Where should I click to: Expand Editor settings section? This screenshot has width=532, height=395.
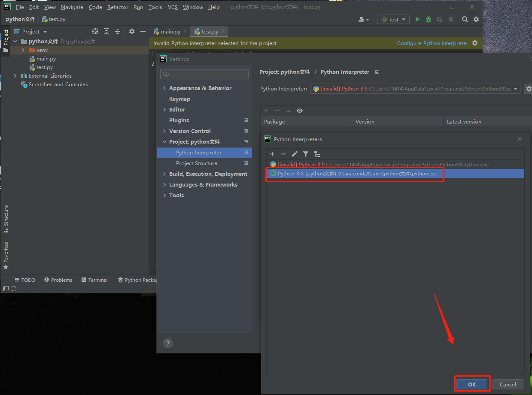click(x=164, y=109)
